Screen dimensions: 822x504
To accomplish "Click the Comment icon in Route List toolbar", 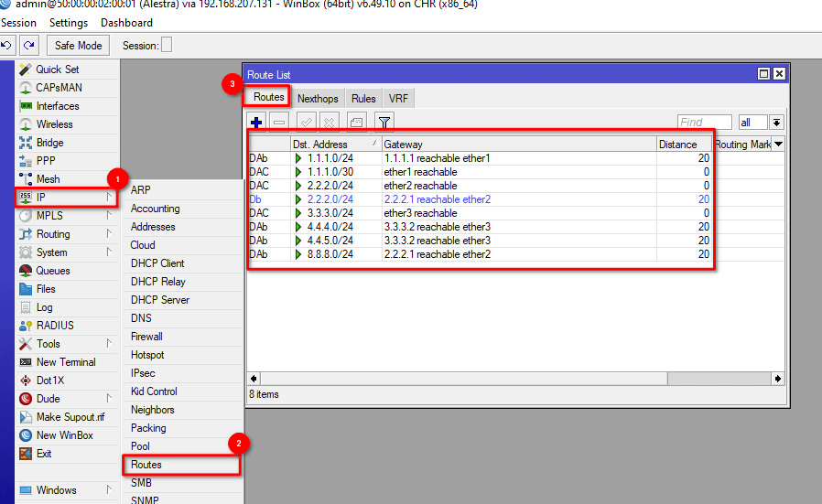I will tap(357, 122).
